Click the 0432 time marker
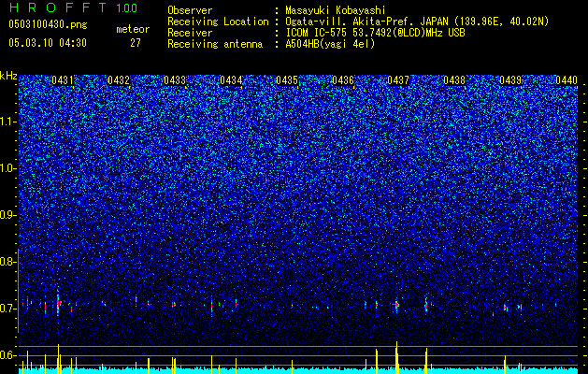Viewport: 588px width, 374px height. [x=119, y=80]
